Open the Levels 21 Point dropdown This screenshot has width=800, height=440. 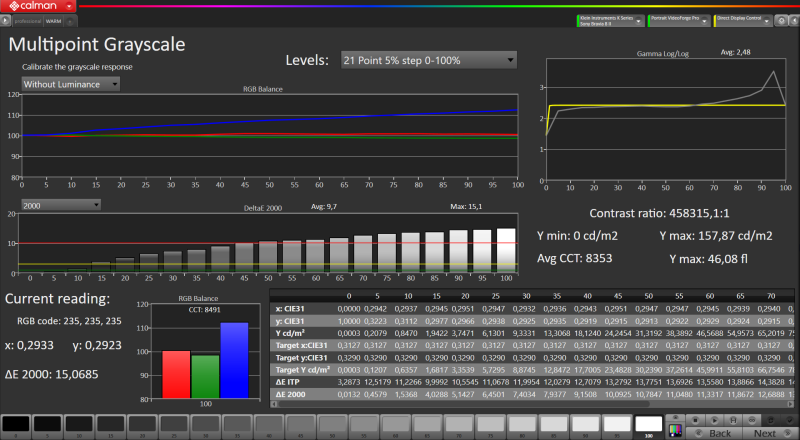click(429, 60)
